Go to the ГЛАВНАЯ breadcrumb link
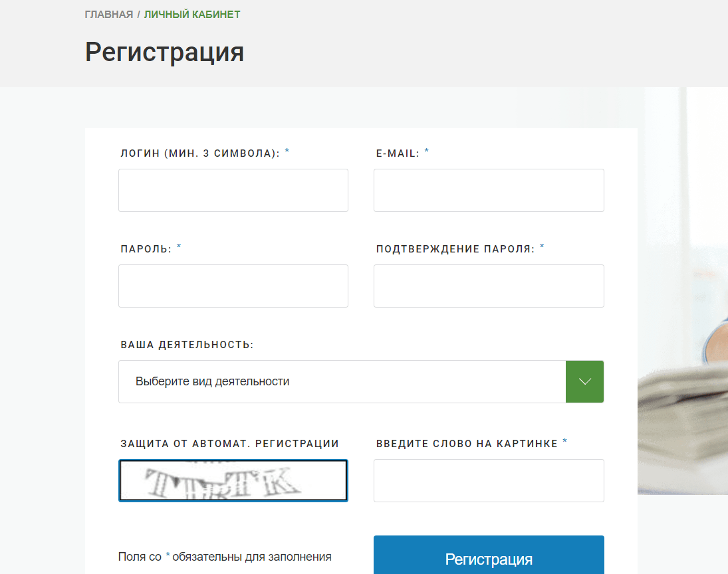The height and width of the screenshot is (574, 728). point(109,15)
